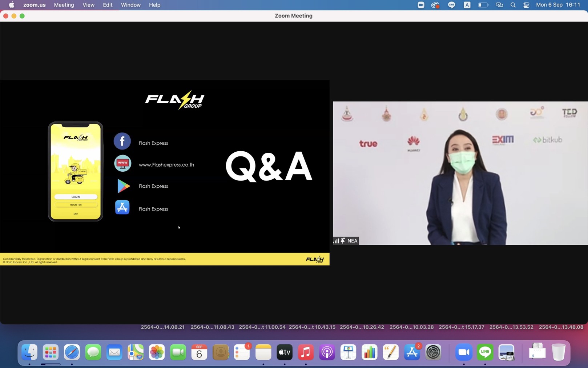Click the LOG IN button on phone mockup

76,197
